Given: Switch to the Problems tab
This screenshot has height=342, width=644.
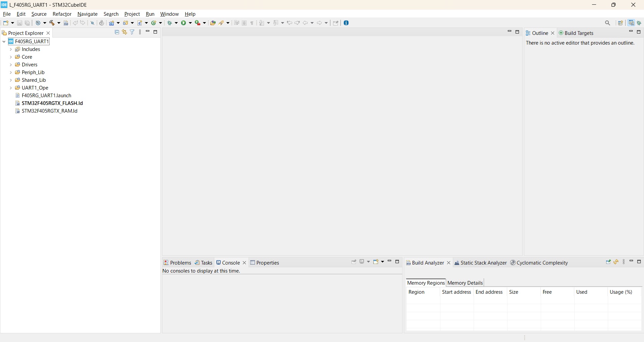Looking at the screenshot, I should (x=177, y=263).
